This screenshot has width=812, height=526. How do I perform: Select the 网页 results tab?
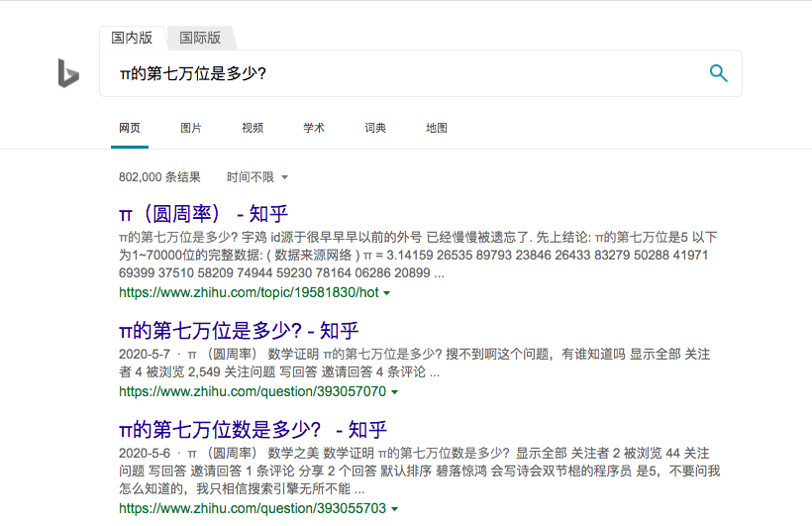click(130, 128)
